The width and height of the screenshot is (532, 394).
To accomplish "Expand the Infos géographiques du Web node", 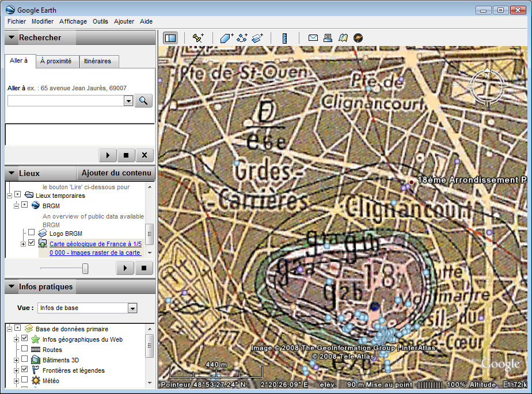I will (16, 339).
